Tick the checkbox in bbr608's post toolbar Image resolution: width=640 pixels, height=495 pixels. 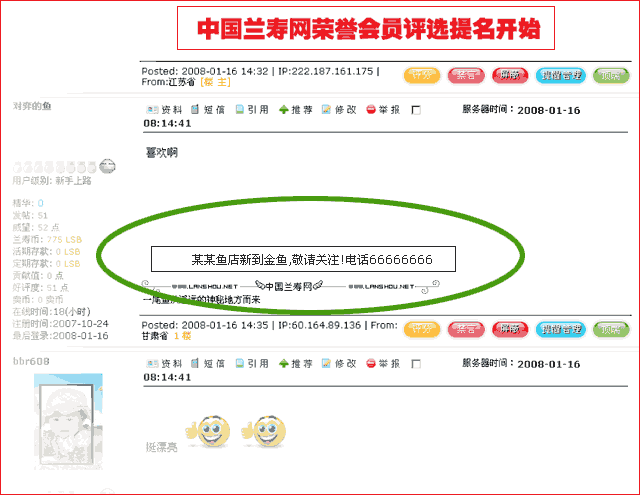[x=416, y=364]
